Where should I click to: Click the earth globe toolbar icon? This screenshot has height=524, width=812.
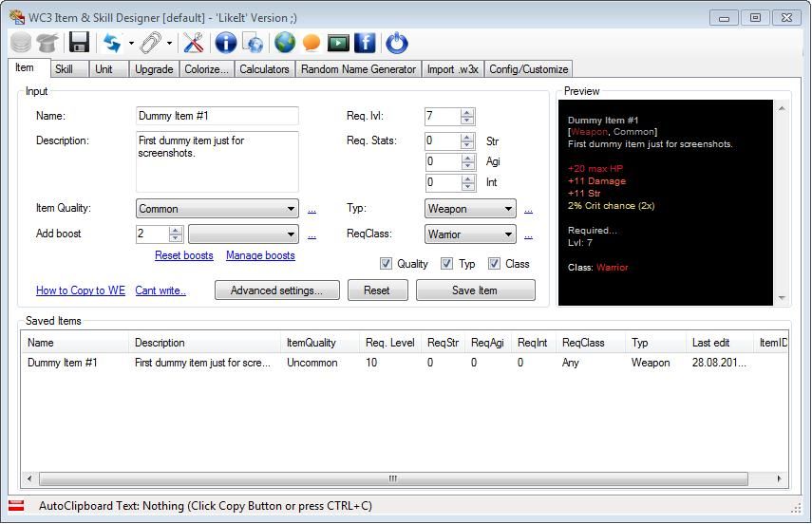[285, 43]
